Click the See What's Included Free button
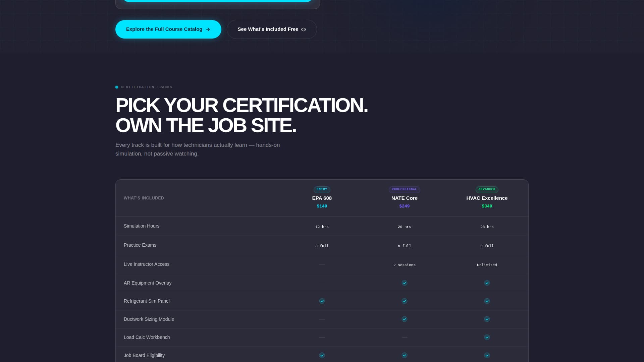 click(272, 29)
